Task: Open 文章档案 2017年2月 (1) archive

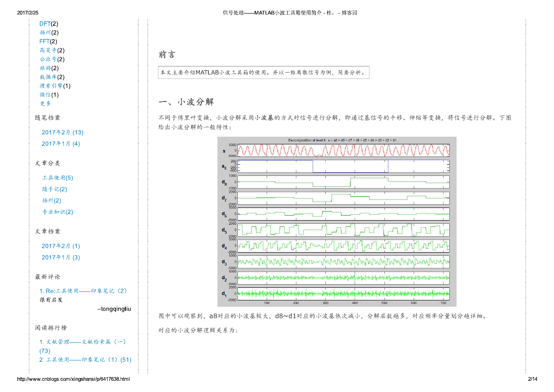Action: point(60,246)
